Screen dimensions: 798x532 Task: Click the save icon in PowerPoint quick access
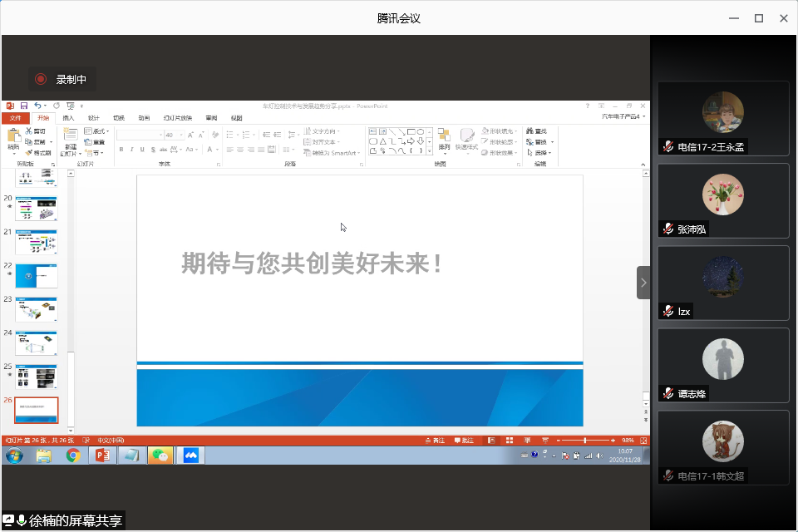pos(24,106)
